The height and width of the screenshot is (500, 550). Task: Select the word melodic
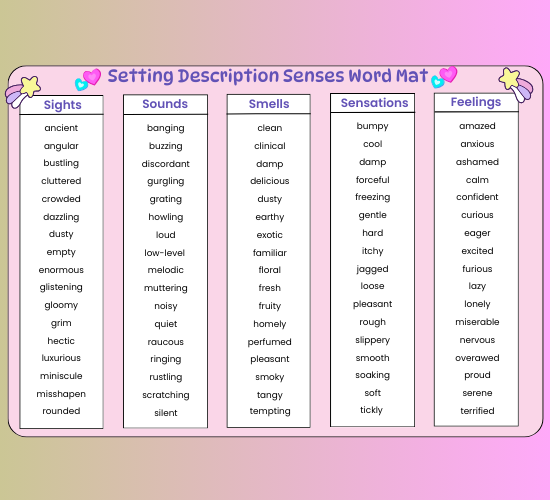[x=166, y=270]
